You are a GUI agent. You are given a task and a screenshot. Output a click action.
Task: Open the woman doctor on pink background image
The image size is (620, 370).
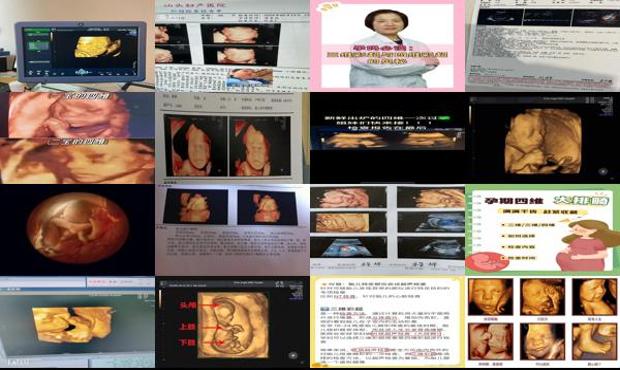387,46
